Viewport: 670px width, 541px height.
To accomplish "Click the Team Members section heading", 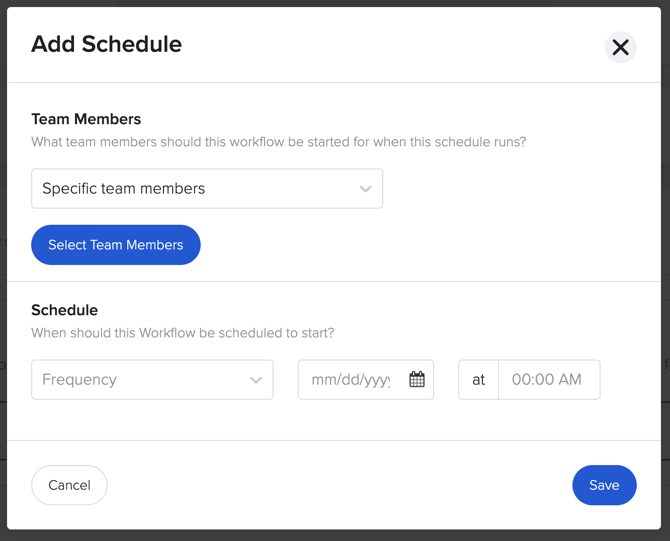I will click(86, 119).
